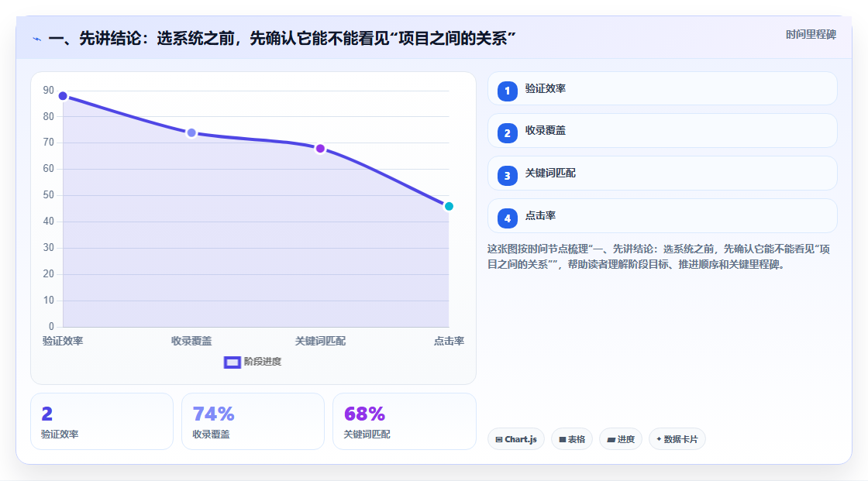Click the 表格 tag chip
Viewport: 868px width, 481px height.
click(572, 439)
